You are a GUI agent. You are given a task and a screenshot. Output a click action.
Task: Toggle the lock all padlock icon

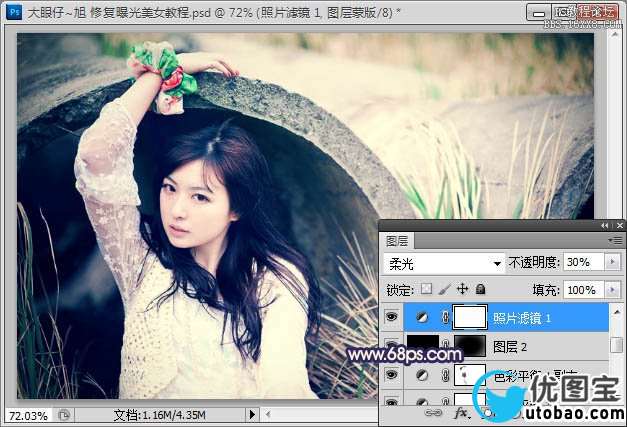pos(481,289)
